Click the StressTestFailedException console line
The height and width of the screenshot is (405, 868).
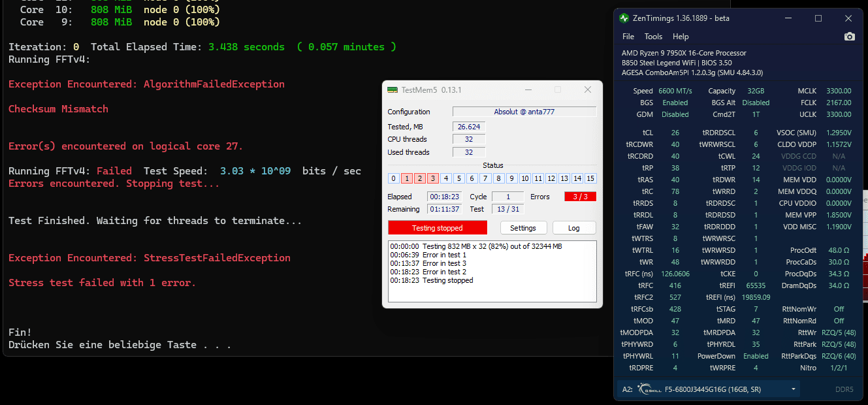click(150, 258)
